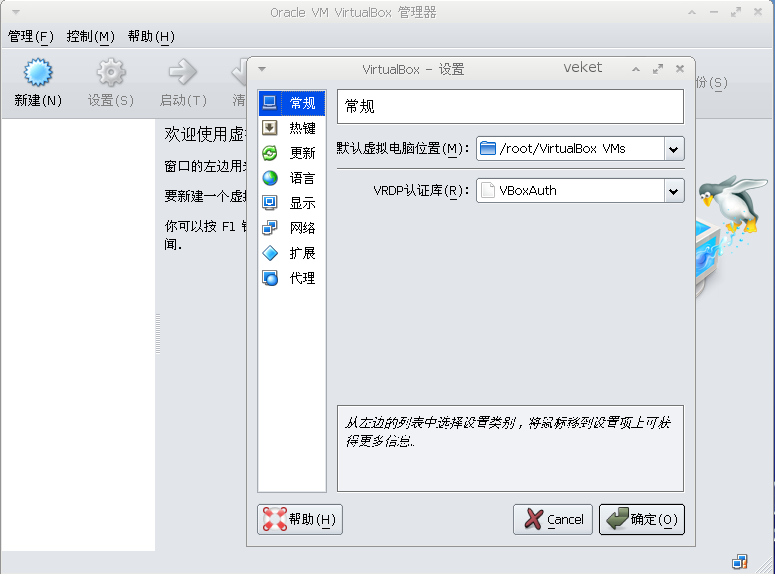This screenshot has height=574, width=775.
Task: Select the 常规 general settings category
Action: [x=292, y=103]
